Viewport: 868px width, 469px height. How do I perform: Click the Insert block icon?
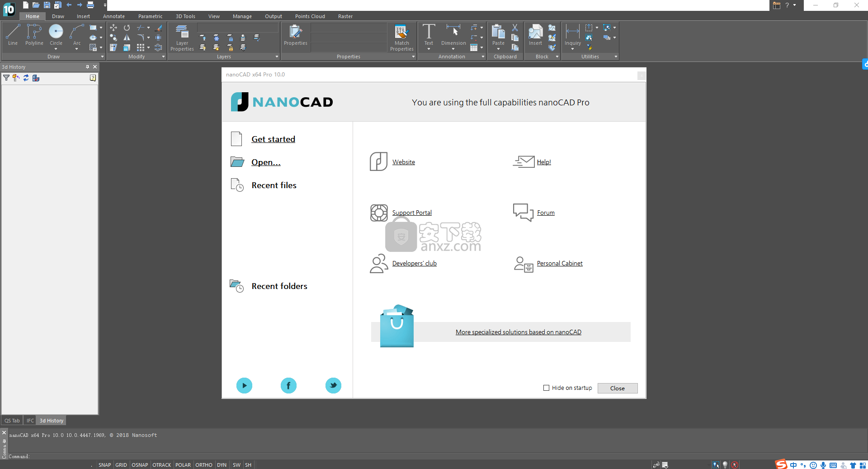(535, 35)
